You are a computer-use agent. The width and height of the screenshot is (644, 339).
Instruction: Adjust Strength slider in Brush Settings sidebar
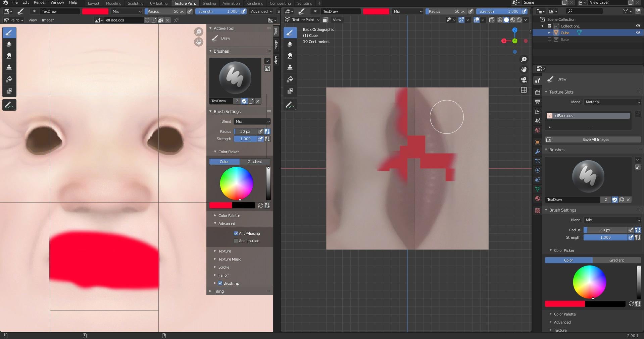pyautogui.click(x=245, y=139)
